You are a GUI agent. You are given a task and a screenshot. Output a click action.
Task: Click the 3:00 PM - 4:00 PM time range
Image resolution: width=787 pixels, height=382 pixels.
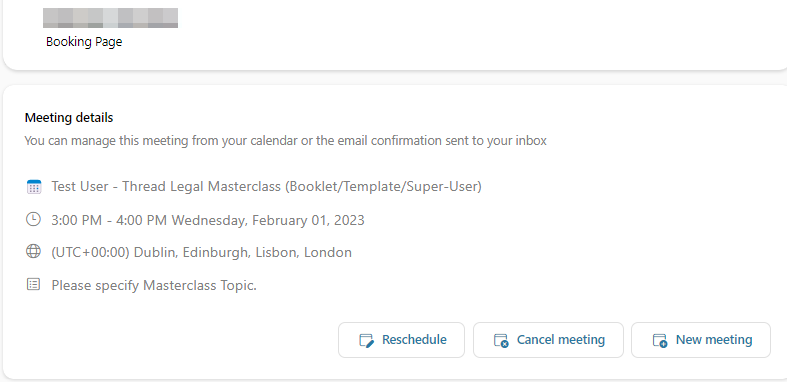109,220
